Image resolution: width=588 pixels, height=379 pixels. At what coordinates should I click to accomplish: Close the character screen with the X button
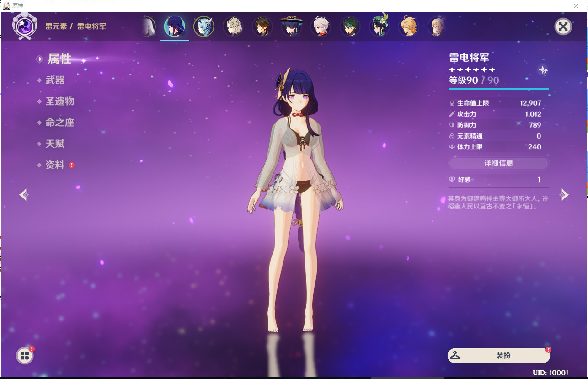point(563,27)
